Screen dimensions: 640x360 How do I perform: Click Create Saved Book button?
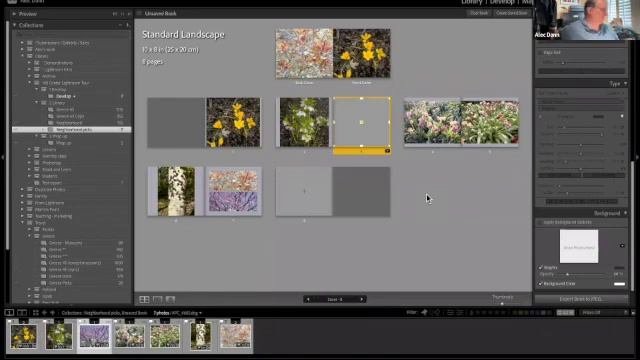(x=511, y=13)
